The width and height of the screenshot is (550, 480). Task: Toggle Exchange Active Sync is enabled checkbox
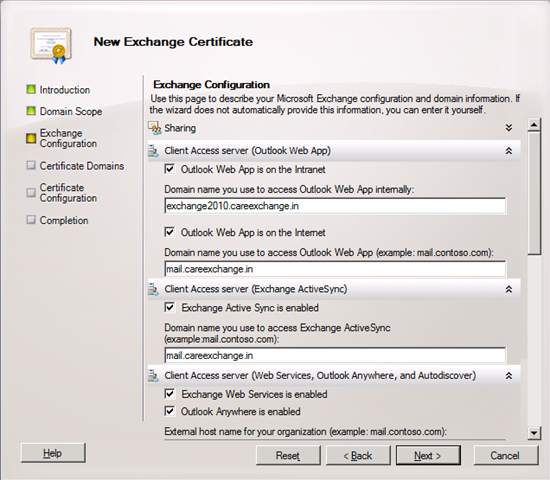(x=170, y=307)
